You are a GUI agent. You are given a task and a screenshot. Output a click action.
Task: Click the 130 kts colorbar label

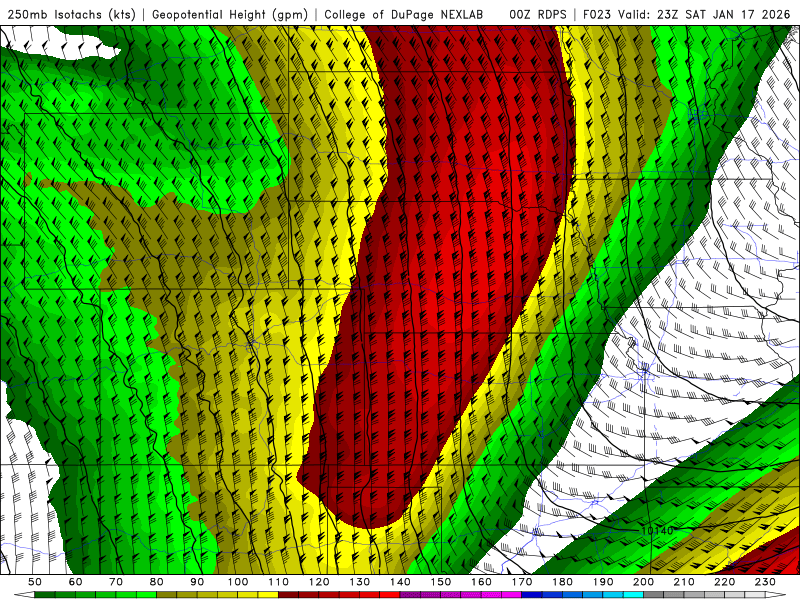(360, 582)
